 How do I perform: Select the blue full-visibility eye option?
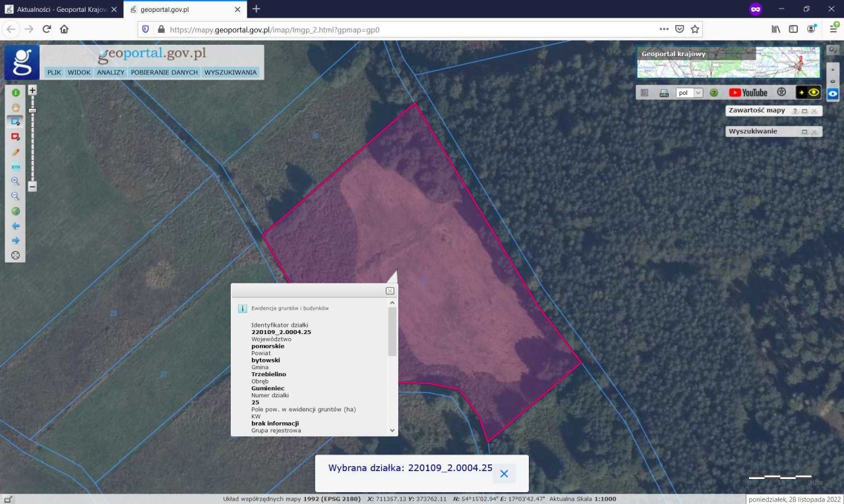pos(833,94)
